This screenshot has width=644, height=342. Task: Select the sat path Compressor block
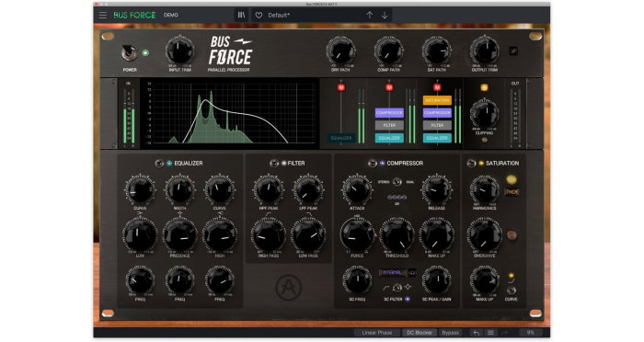(x=437, y=112)
